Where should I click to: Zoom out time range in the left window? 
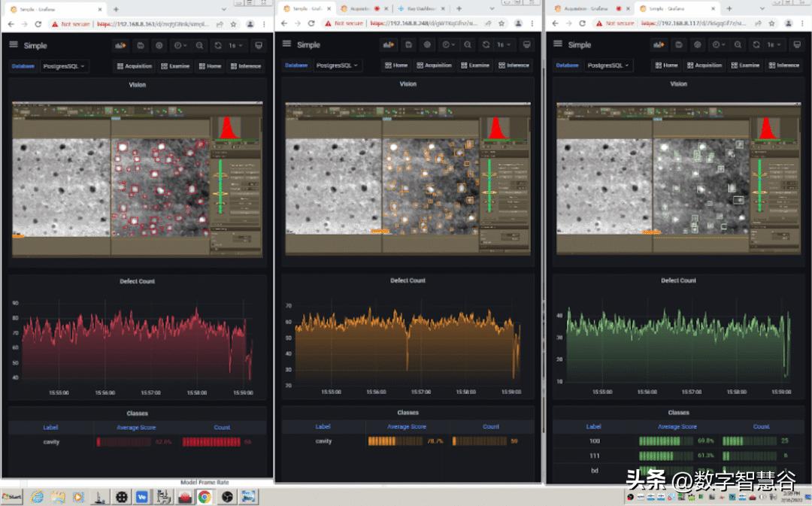click(x=199, y=46)
